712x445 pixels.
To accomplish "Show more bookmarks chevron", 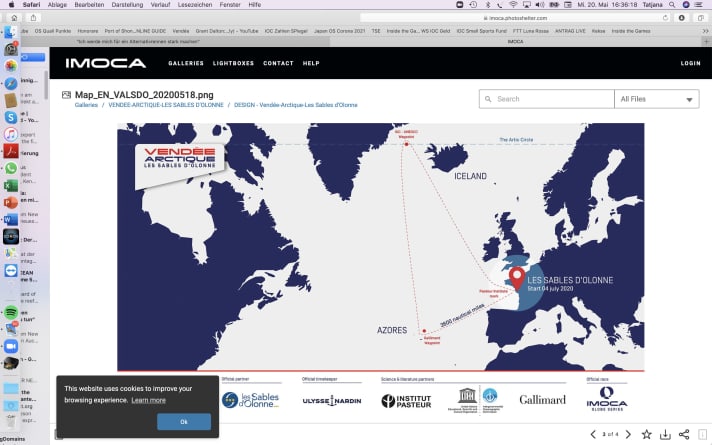I will 706,31.
